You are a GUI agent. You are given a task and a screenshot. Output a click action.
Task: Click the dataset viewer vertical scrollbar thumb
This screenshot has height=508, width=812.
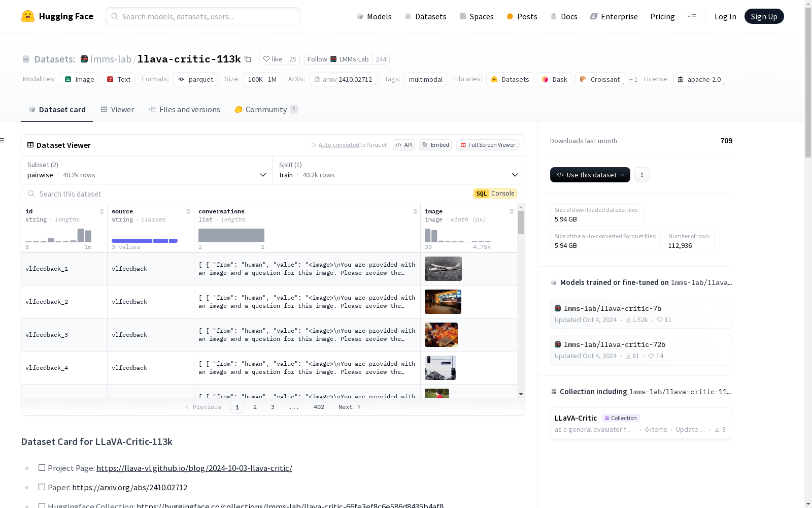coord(521,223)
